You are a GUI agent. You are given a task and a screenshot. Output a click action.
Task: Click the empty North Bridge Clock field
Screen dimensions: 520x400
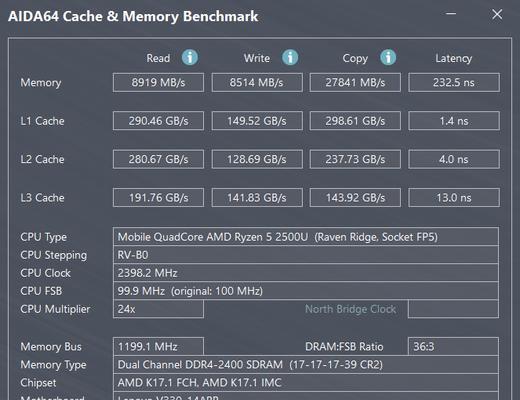[x=453, y=309]
